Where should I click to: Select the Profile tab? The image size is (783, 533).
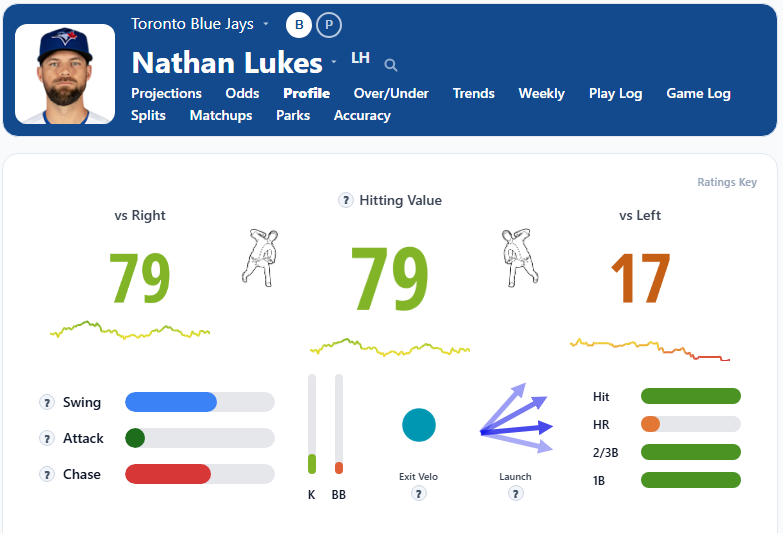[x=307, y=93]
